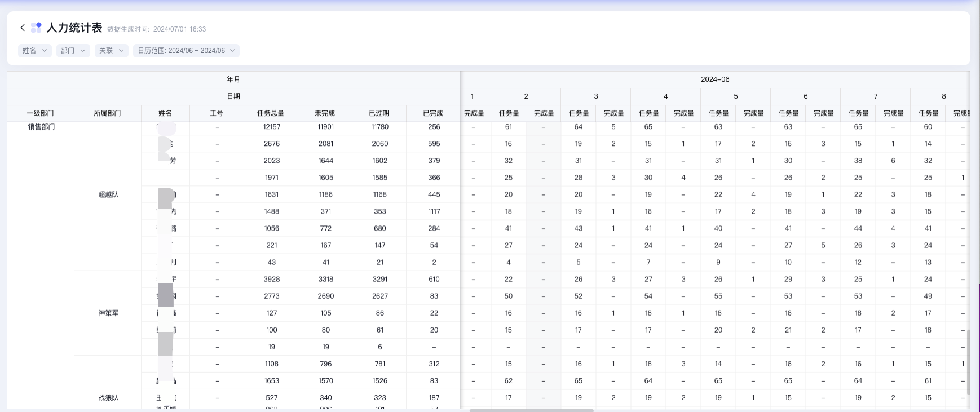The height and width of the screenshot is (412, 980).
Task: Click the 所属部门 column header
Action: coord(108,113)
